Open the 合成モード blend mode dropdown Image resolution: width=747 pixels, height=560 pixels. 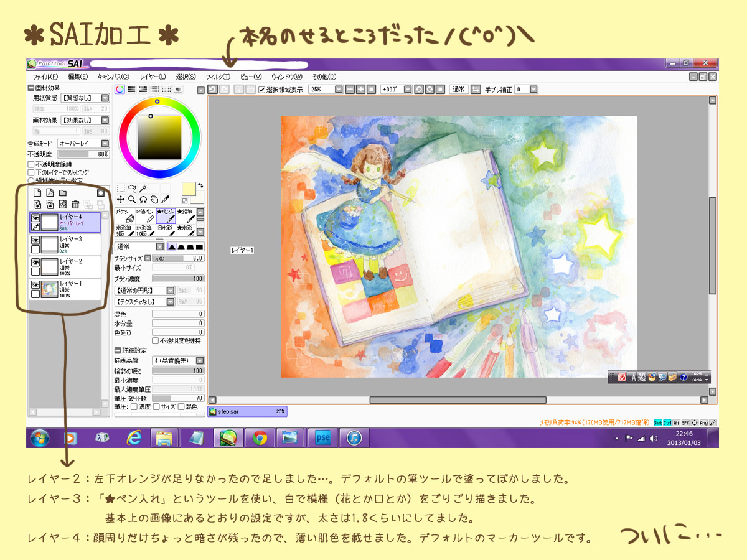(105, 144)
